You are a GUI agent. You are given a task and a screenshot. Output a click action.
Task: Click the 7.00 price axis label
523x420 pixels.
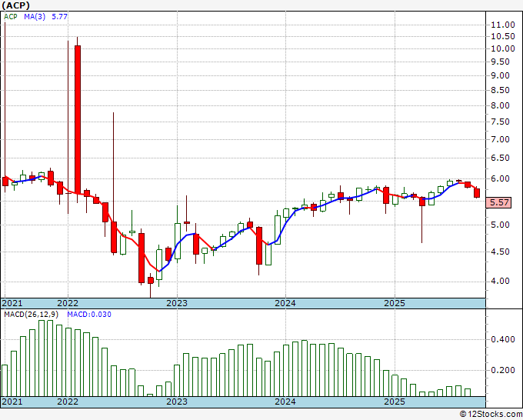click(500, 139)
